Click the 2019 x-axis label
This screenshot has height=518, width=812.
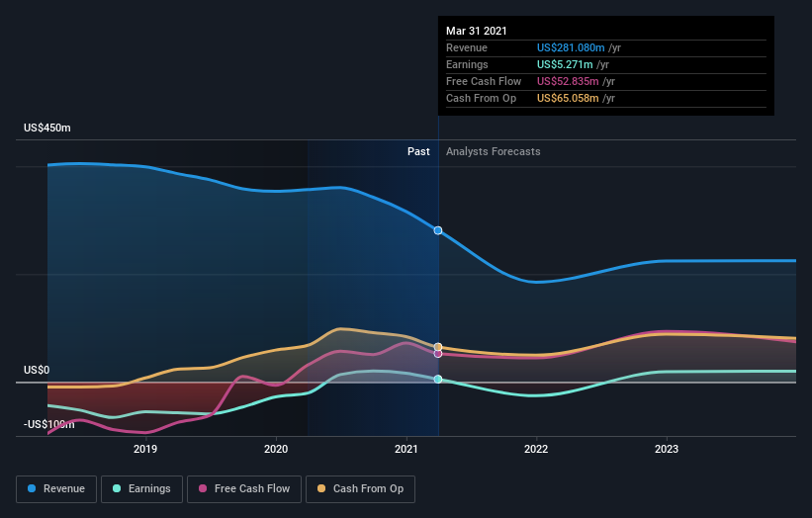click(x=145, y=449)
